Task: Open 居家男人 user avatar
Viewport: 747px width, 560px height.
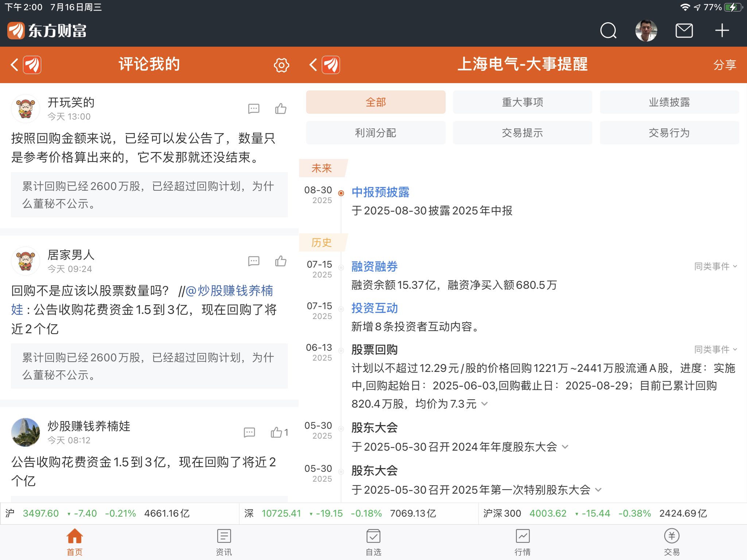Action: coord(26,261)
